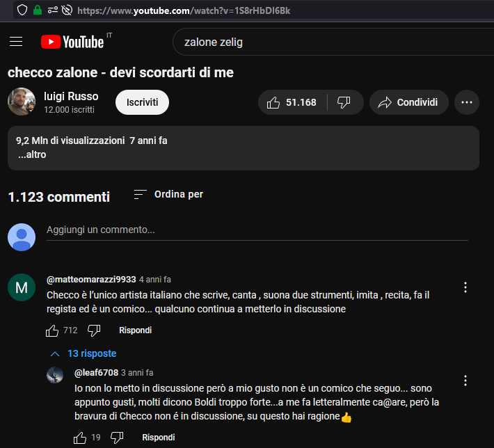Open @matteomarazzi9933 username link
This screenshot has width=494, height=448.
pos(91,280)
